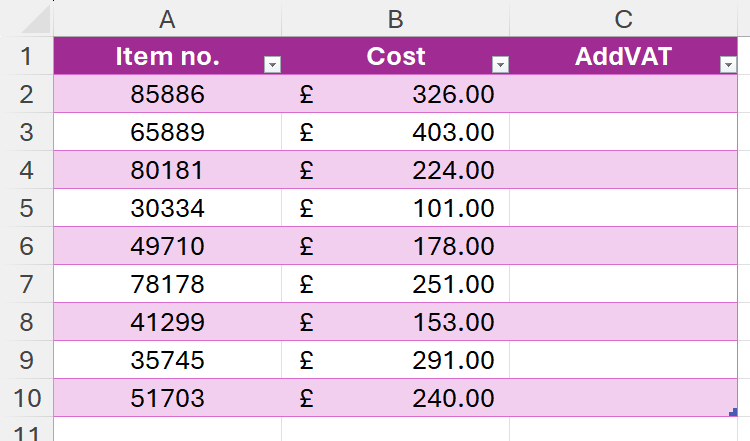Select column C header
The image size is (750, 441).
pos(623,18)
